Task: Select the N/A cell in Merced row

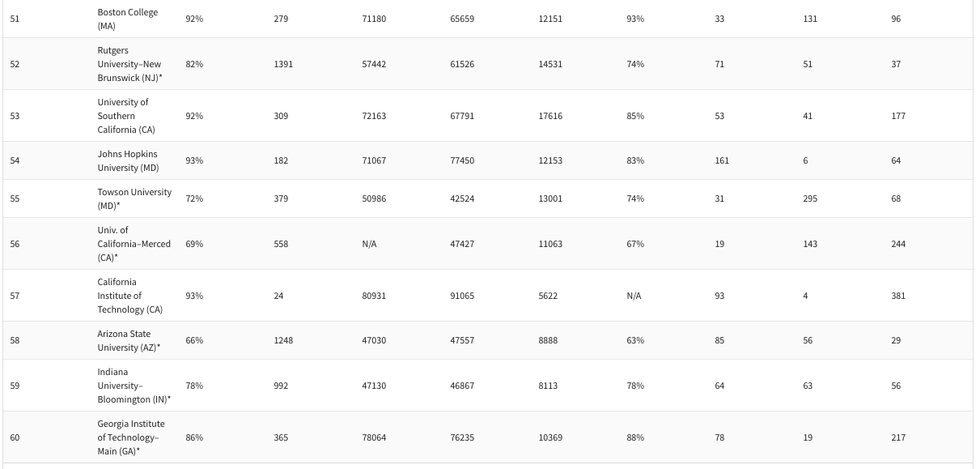Action: click(369, 244)
